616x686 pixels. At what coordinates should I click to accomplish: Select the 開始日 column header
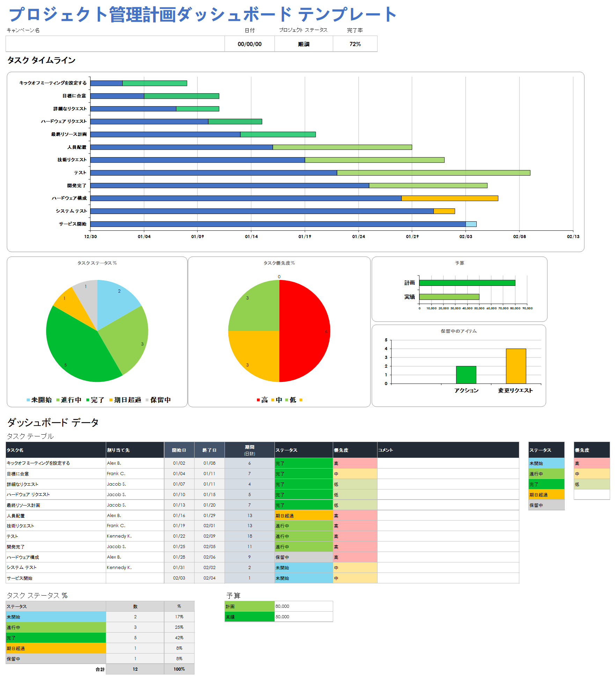pyautogui.click(x=179, y=450)
